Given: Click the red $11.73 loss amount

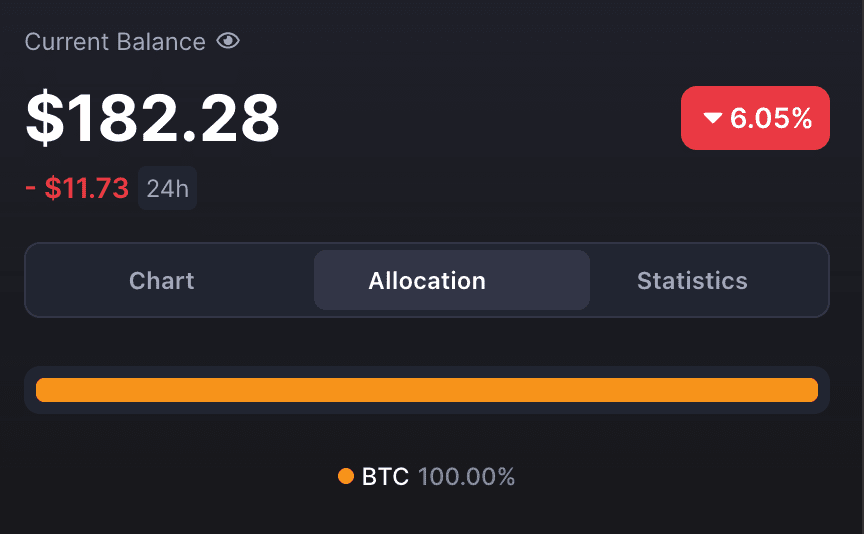Looking at the screenshot, I should 87,188.
